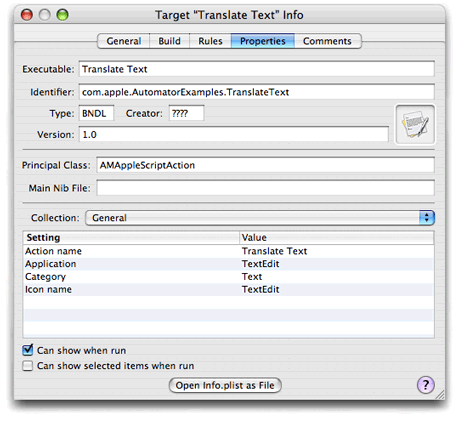Minimize the window with the yellow button
Viewport: 459px width, 422px height.
[x=45, y=15]
